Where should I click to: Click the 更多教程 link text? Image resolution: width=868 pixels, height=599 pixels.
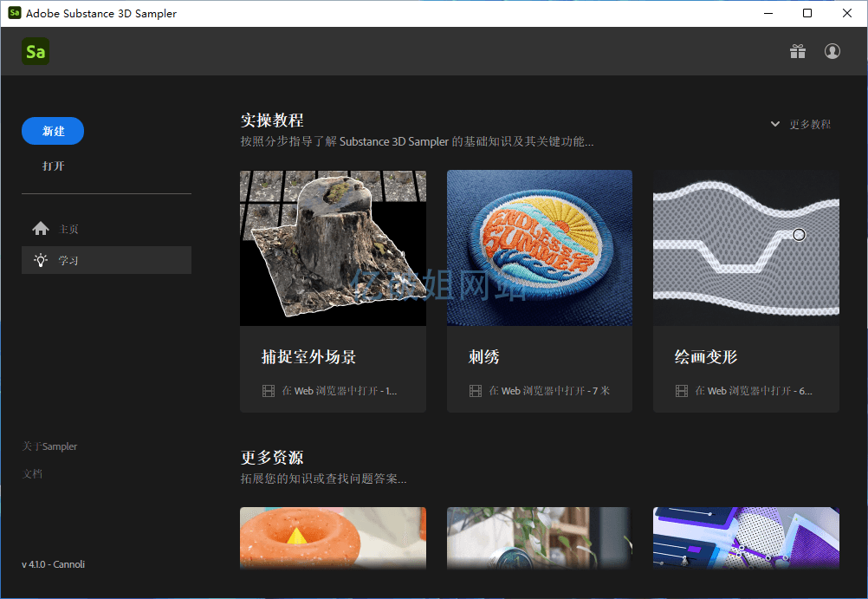(x=810, y=124)
